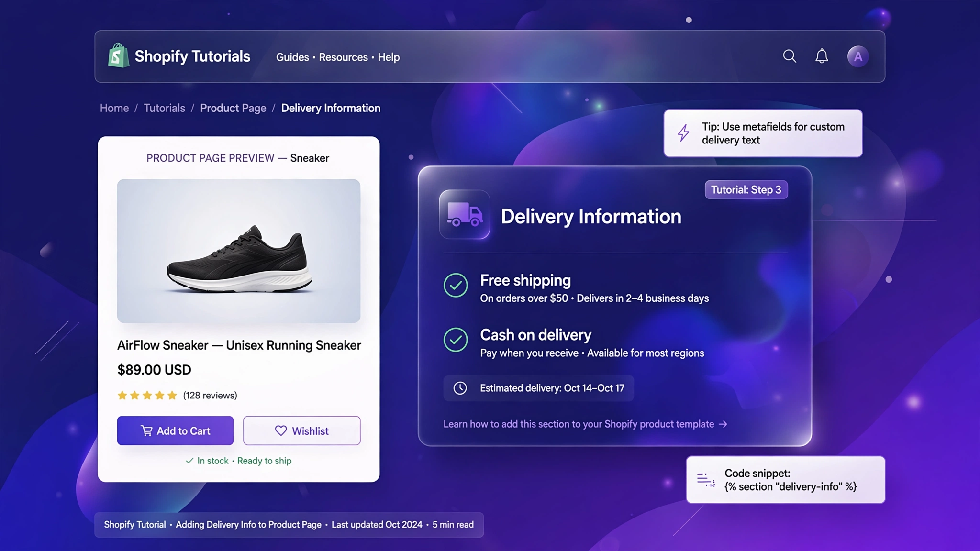Go to the Product Page breadcrumb
This screenshot has width=980, height=551.
click(x=233, y=108)
